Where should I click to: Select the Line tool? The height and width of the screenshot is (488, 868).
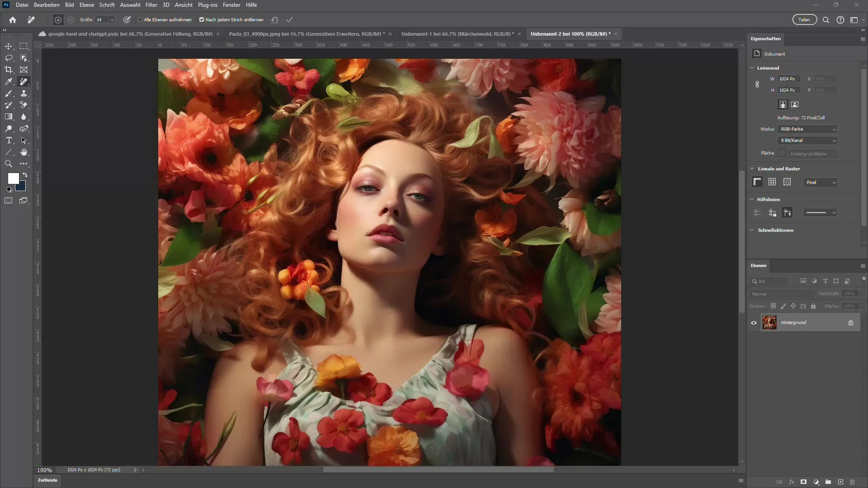[x=9, y=152]
